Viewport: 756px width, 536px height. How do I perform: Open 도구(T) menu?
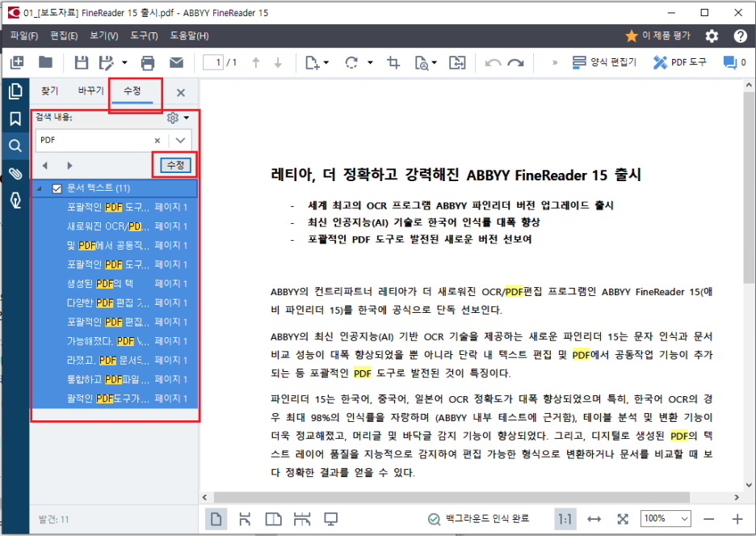(x=144, y=36)
